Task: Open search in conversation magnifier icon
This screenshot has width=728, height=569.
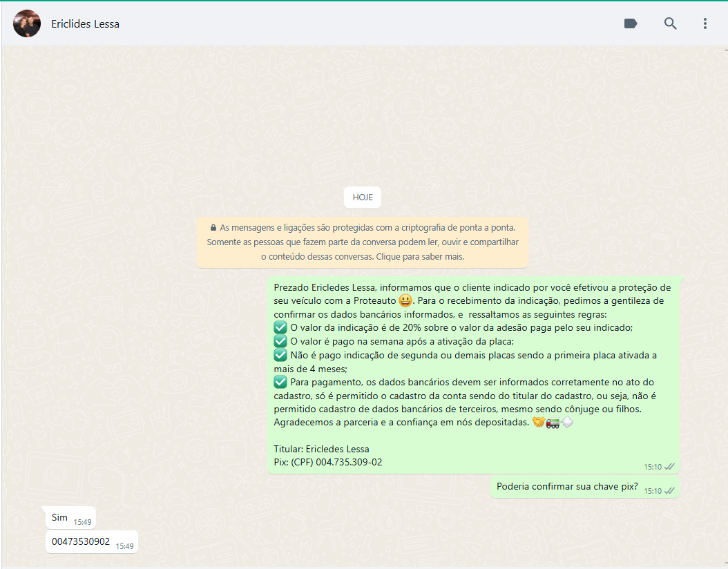Action: pos(670,23)
